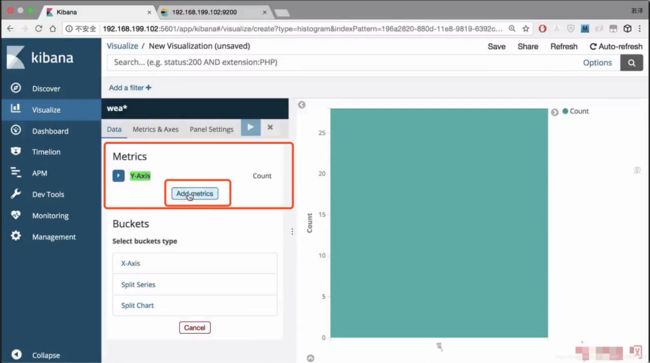Click the Count text in the Metrics row
The image size is (650, 363).
coord(262,176)
